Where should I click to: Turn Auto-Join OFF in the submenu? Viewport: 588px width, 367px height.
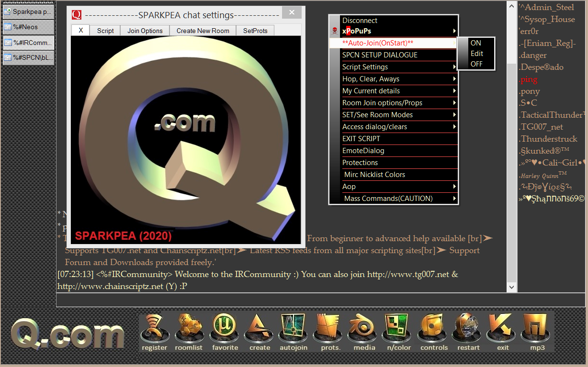476,64
